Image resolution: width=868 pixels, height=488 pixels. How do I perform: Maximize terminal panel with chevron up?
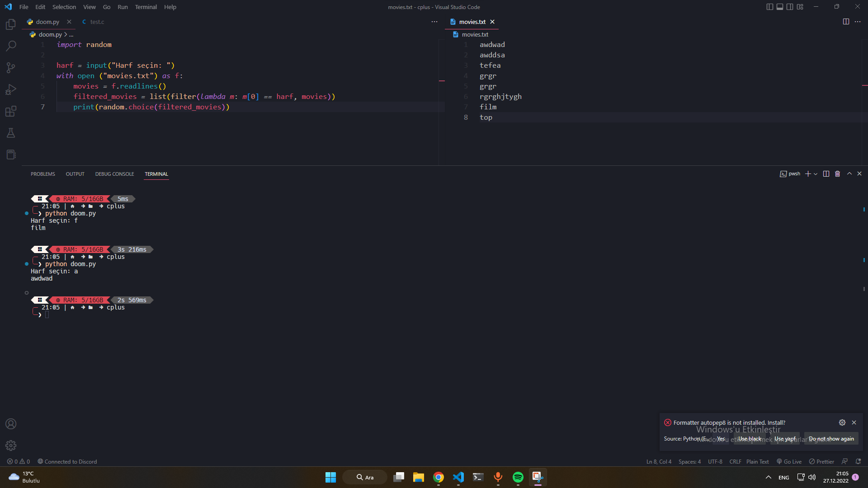[849, 174]
